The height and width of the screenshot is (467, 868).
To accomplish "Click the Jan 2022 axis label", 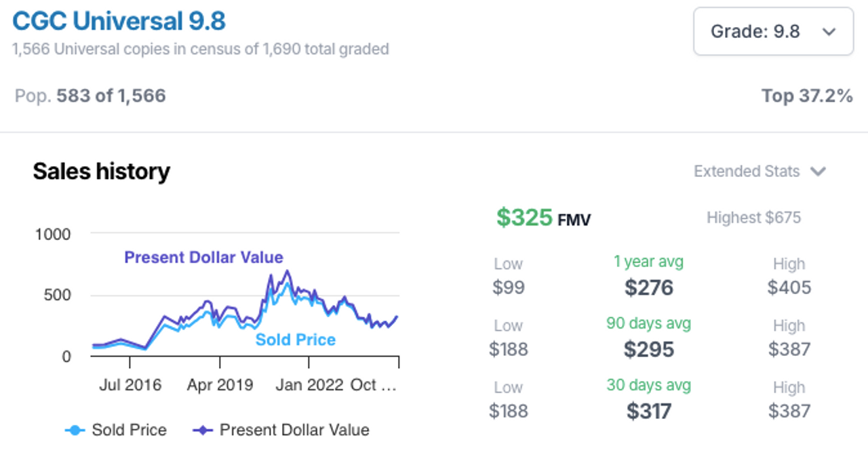I will (310, 385).
